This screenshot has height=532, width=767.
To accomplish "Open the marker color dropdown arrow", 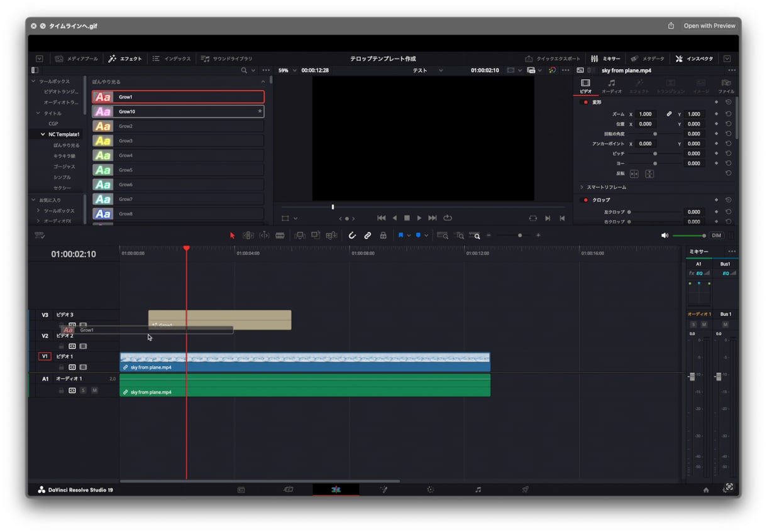I will (x=426, y=236).
